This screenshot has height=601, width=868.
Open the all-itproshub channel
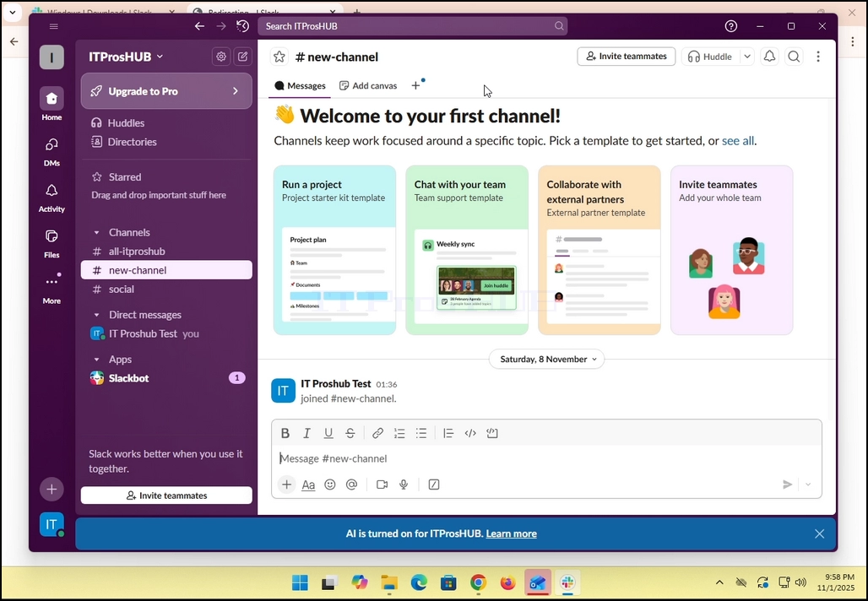(166, 252)
